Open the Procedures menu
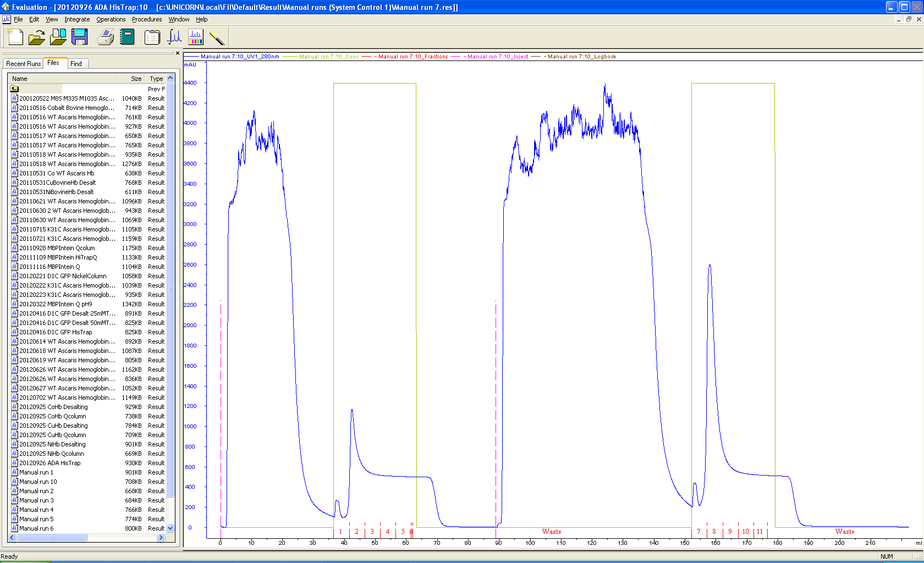Viewport: 924px width, 563px height. click(x=147, y=19)
